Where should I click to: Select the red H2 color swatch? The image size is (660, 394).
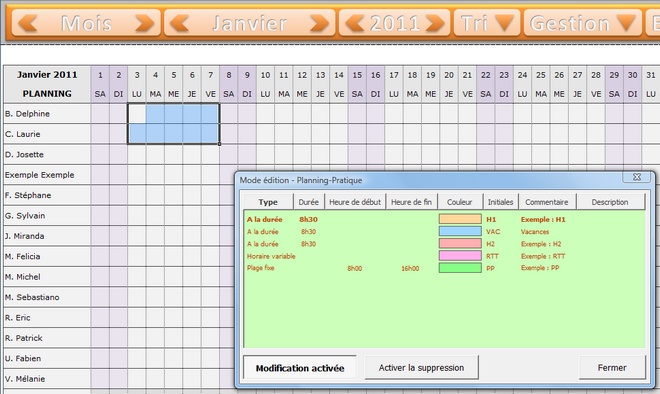tap(460, 243)
